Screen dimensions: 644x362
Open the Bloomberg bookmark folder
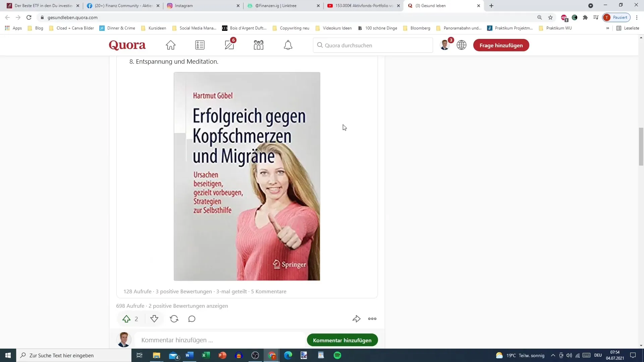[417, 28]
